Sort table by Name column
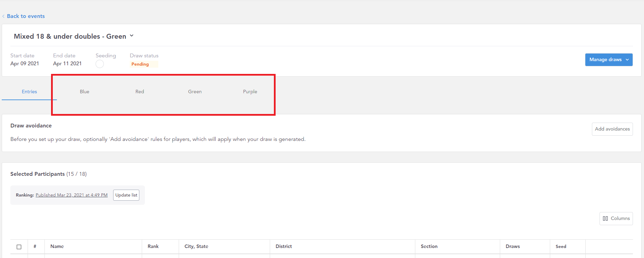 57,247
